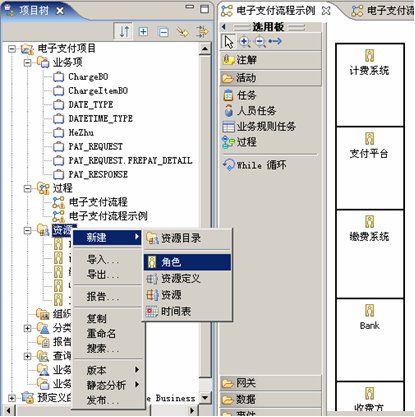Screen dimensions: 415x417
Task: Create new 时间表 from submenu
Action: pyautogui.click(x=187, y=312)
